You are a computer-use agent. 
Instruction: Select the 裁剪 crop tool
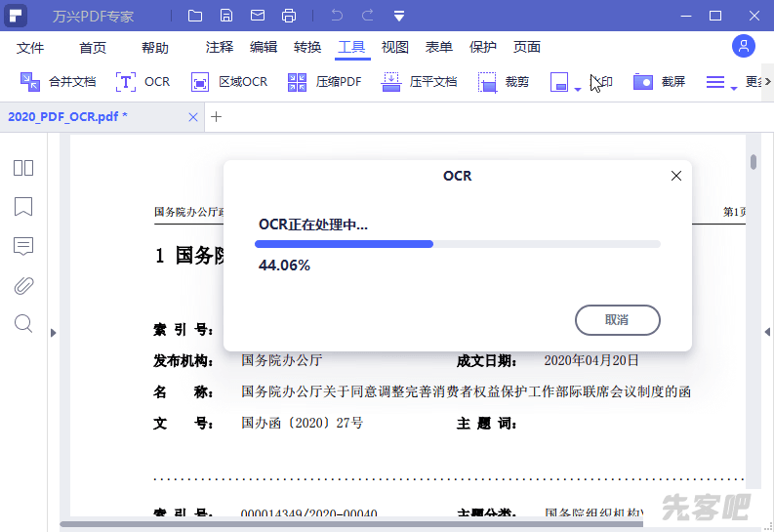click(488, 82)
